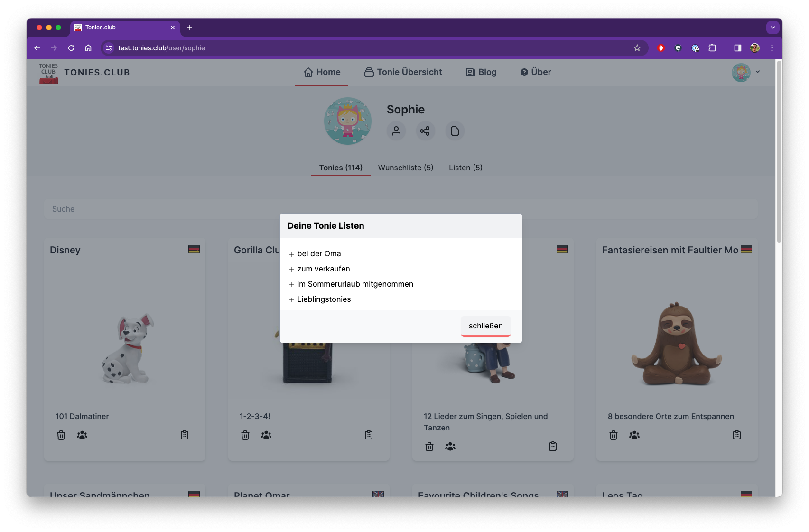Click group icon on 12 Lieder zum Singen card

tap(450, 447)
